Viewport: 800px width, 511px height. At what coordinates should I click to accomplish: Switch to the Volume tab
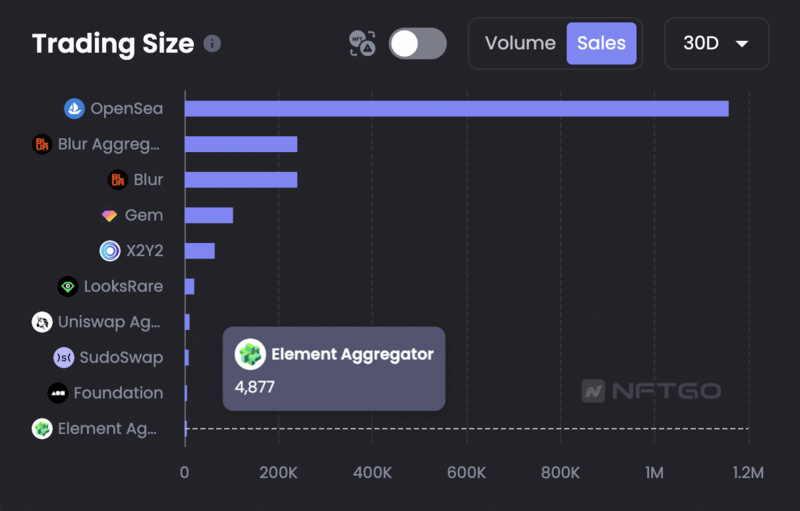[520, 43]
